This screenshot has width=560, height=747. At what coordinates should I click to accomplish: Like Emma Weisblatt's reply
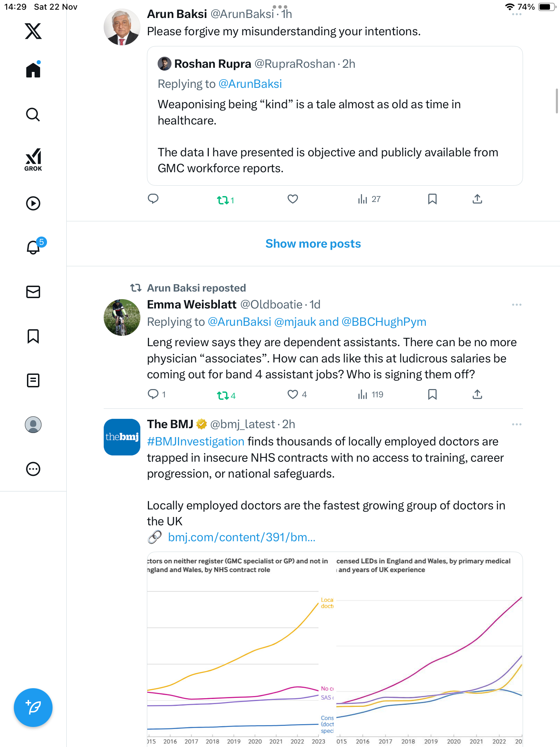pos(293,394)
